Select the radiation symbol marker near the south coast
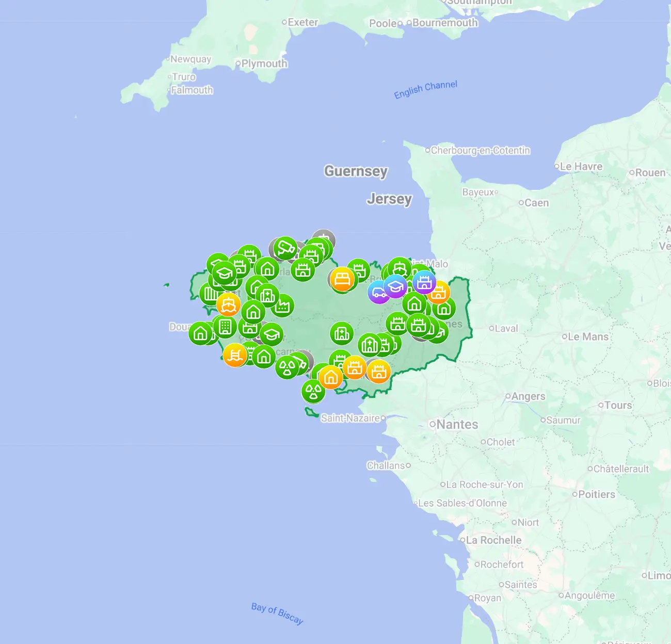671x644 pixels. tap(313, 390)
